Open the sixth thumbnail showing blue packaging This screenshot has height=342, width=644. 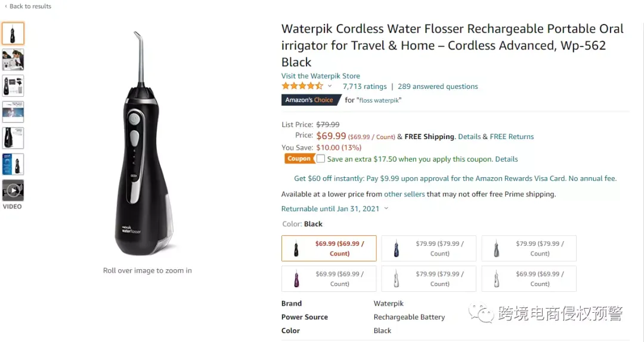point(13,164)
